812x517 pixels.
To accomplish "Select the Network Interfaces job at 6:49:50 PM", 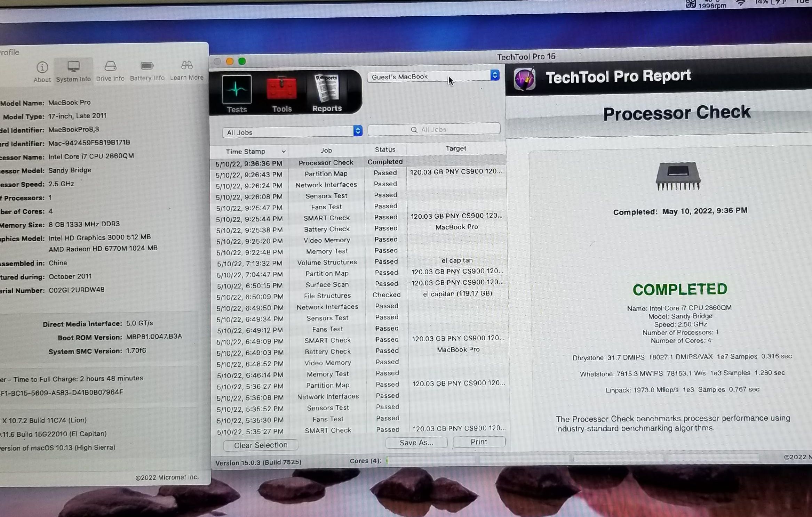I will [x=359, y=307].
